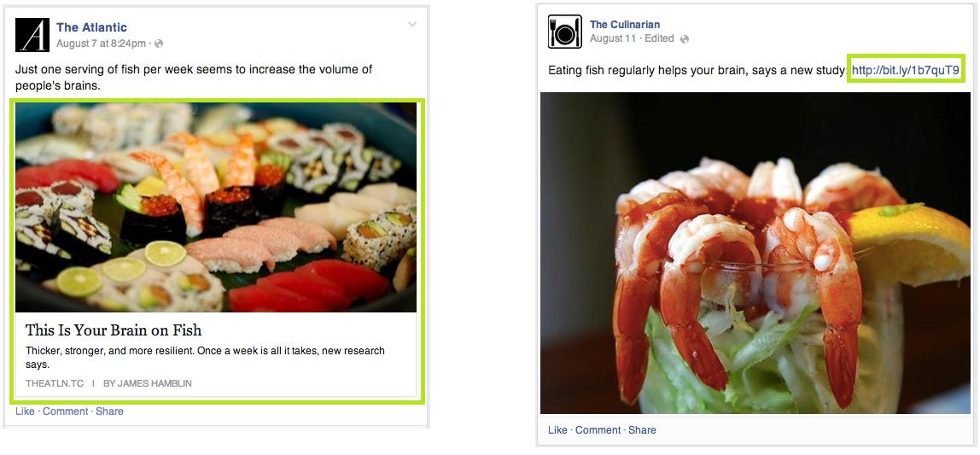Comment on The Atlantic post
The image size is (980, 455).
point(65,411)
